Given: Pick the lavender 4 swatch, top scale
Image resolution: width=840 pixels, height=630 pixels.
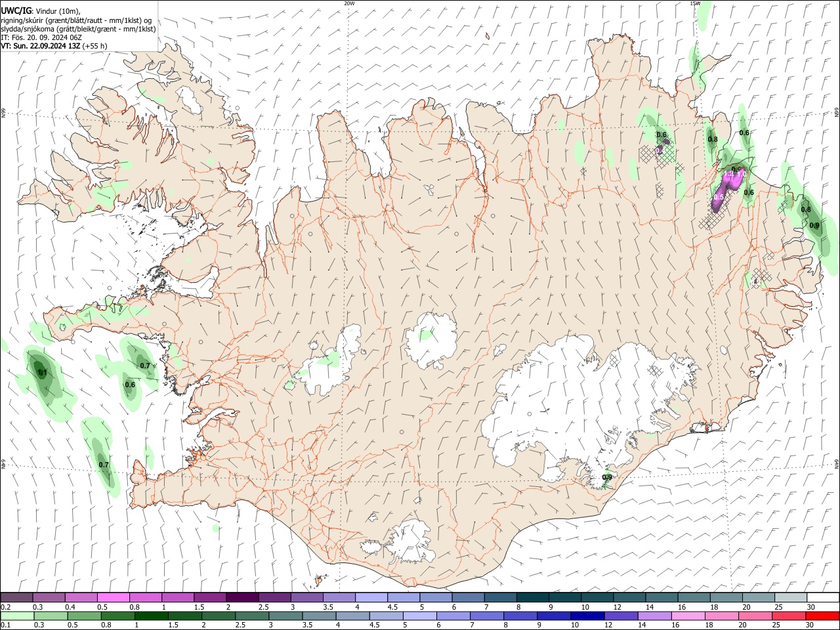Looking at the screenshot, I should 371,597.
